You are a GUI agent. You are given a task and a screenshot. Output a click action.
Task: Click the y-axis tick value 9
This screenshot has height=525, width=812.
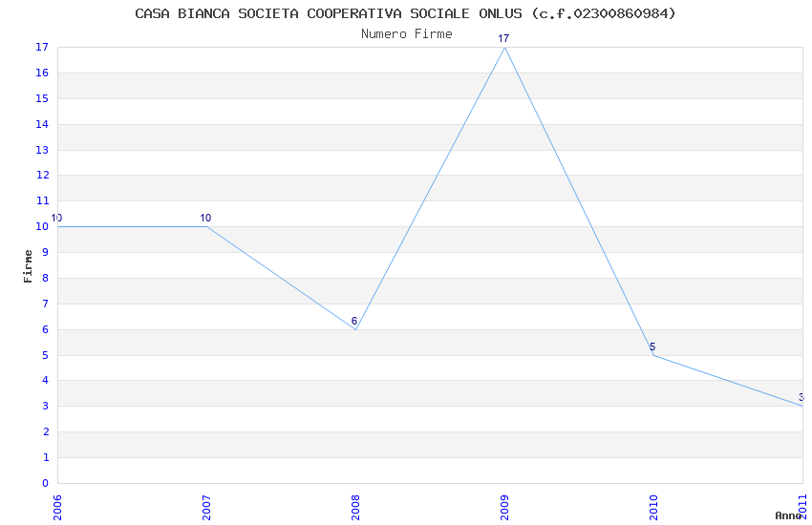(46, 252)
